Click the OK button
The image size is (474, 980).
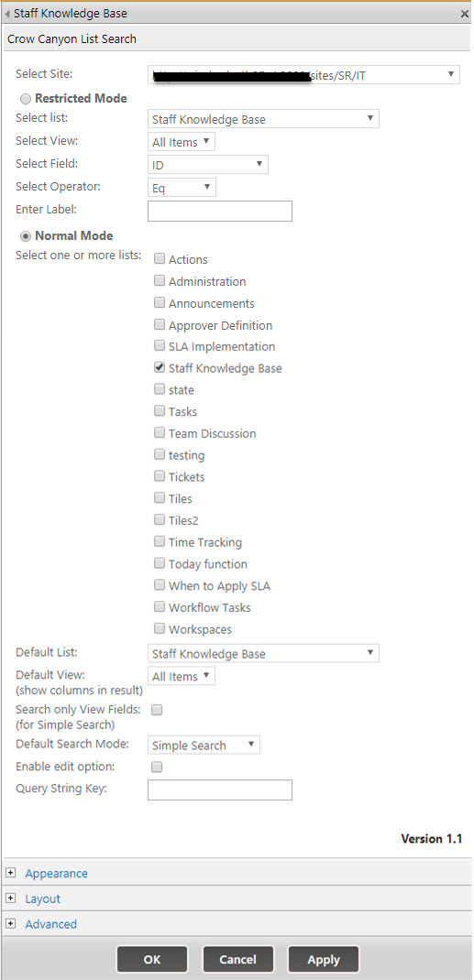pyautogui.click(x=152, y=959)
